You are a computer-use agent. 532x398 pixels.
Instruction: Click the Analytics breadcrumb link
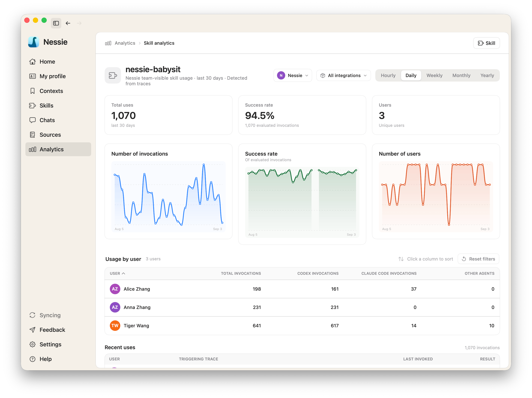click(125, 43)
